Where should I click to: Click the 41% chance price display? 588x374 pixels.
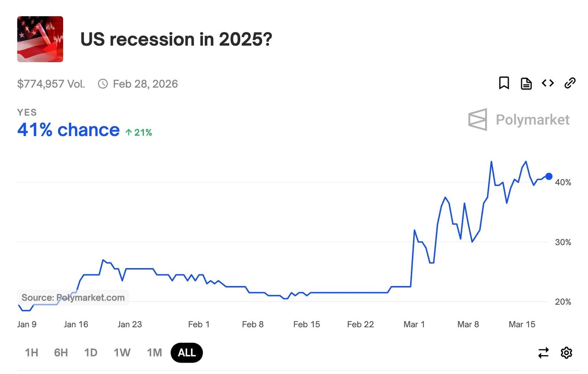pyautogui.click(x=68, y=129)
